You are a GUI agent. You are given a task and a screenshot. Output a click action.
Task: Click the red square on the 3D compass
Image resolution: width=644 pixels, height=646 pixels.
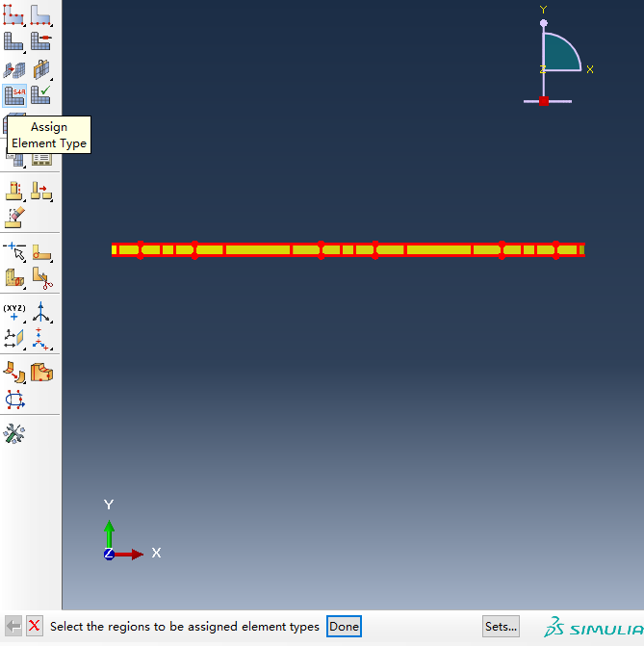[544, 101]
